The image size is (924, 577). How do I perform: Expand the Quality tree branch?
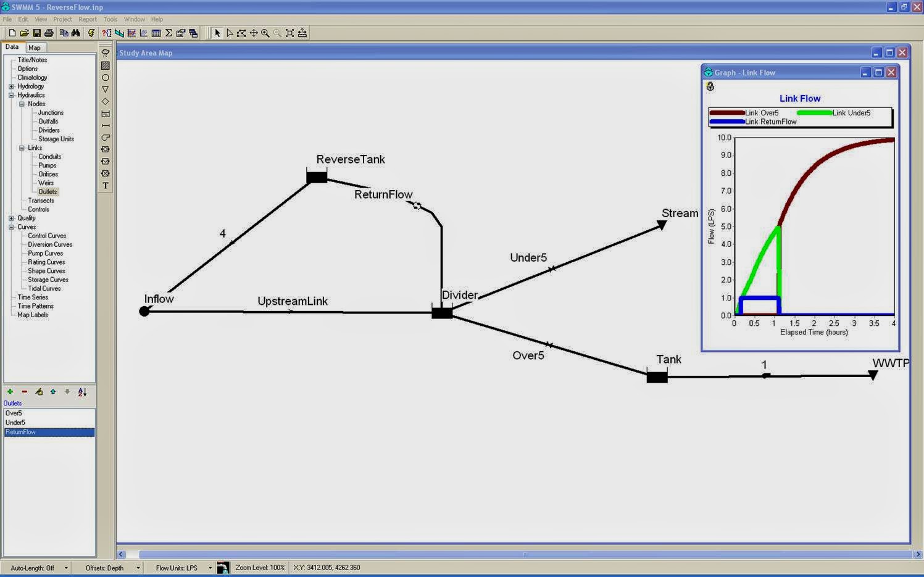click(x=10, y=218)
